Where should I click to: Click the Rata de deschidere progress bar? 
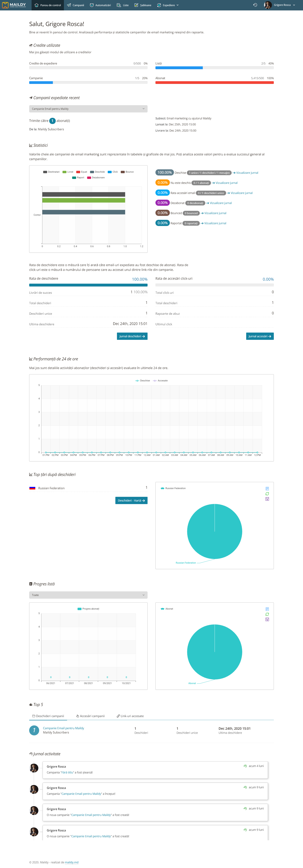point(88,285)
